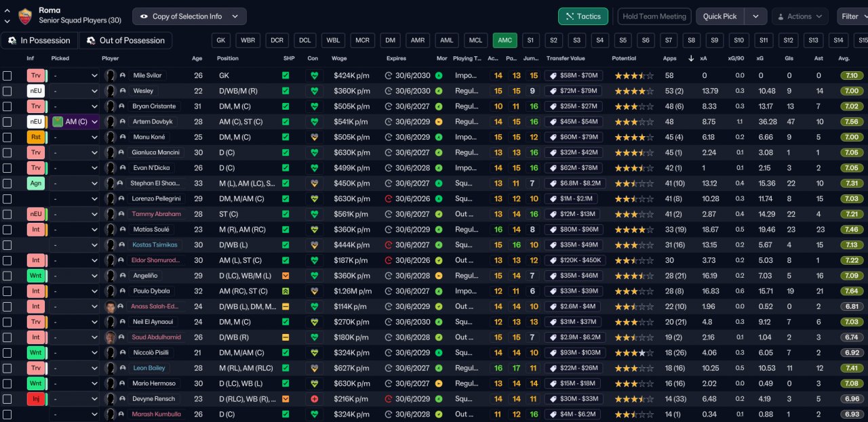Click the up chevron beside Roma badge

[7, 11]
